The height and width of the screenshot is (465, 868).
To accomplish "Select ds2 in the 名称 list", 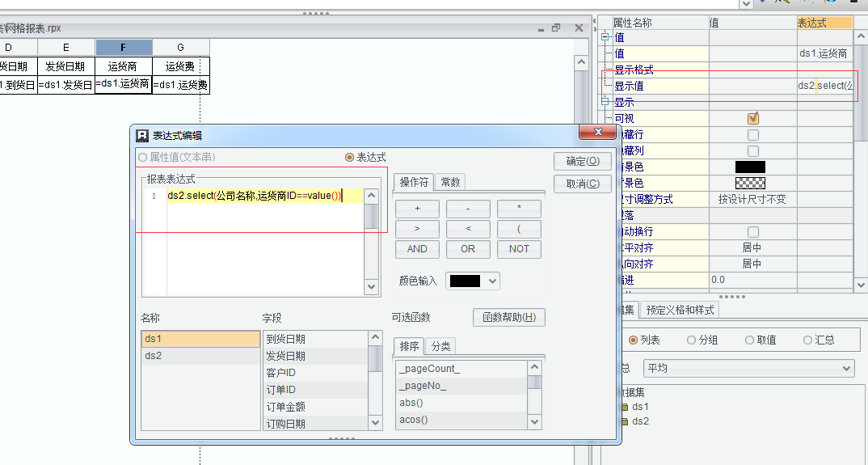I will [200, 356].
